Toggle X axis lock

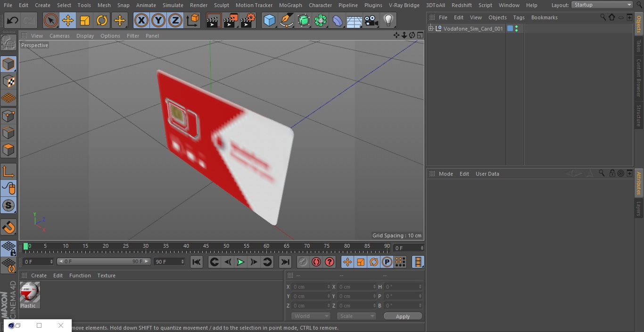[141, 20]
